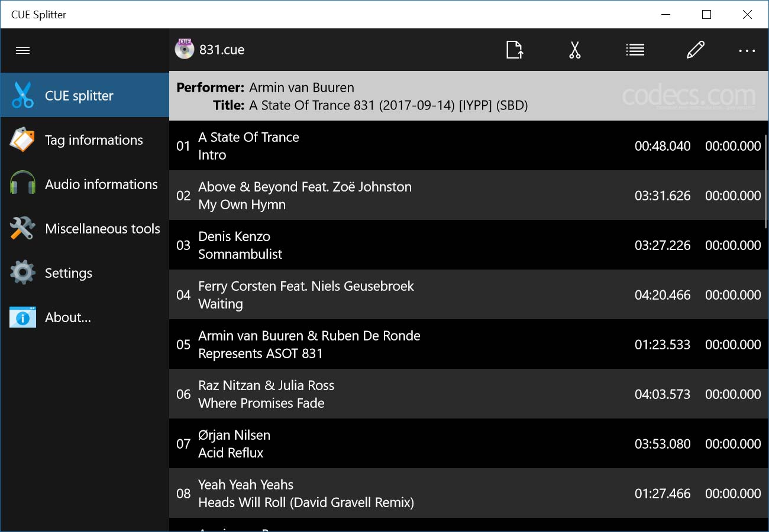Click Heads Will Roll (David Gravell Remix)

[306, 502]
